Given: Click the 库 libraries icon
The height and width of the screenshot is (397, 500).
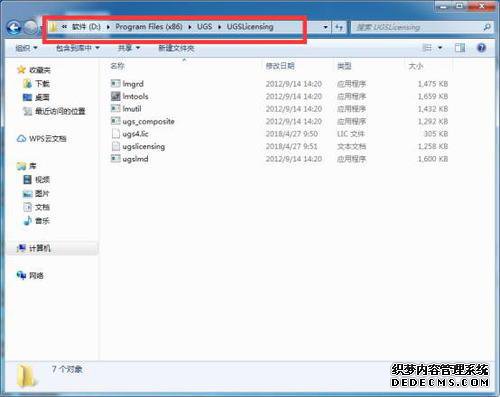Looking at the screenshot, I should 22,166.
